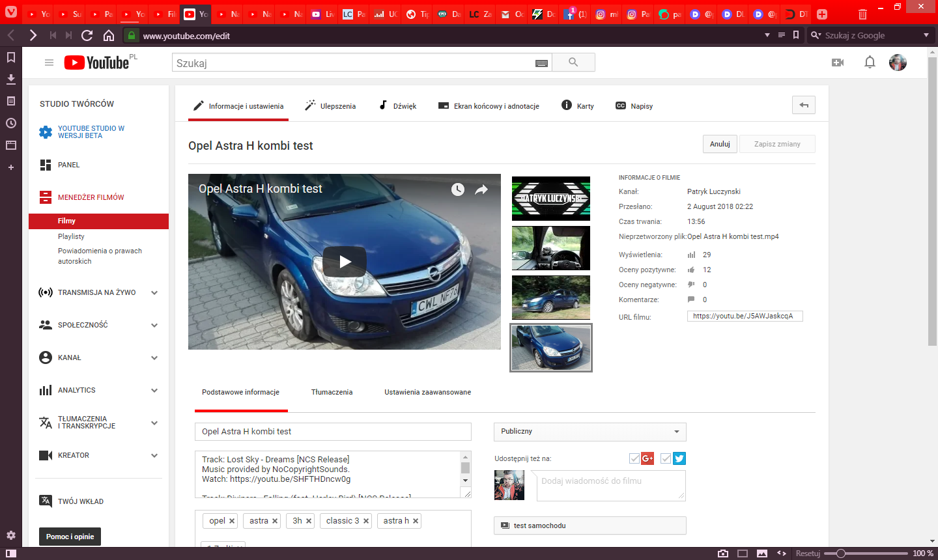Open YouTube notifications bell
The width and height of the screenshot is (938, 560).
pos(870,63)
